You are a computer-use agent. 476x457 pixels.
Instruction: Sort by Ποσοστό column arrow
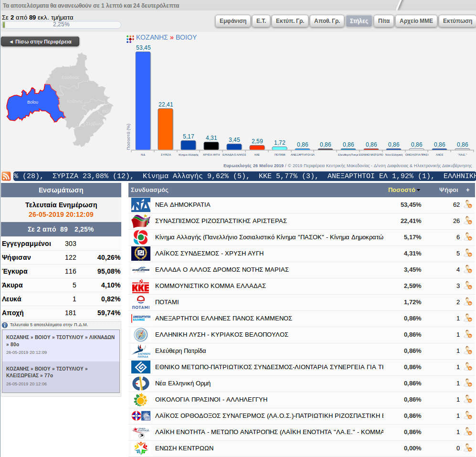point(419,190)
